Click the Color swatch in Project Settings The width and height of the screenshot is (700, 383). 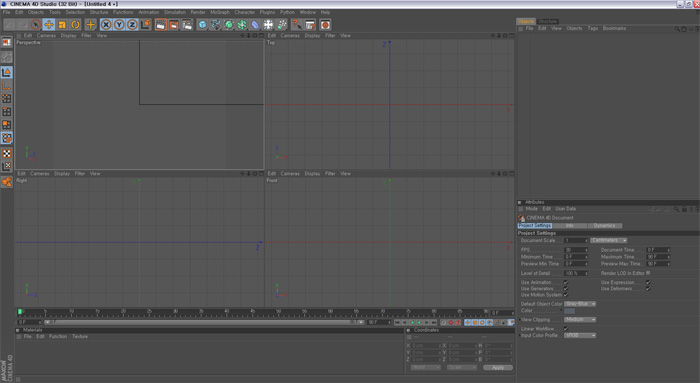(569, 311)
